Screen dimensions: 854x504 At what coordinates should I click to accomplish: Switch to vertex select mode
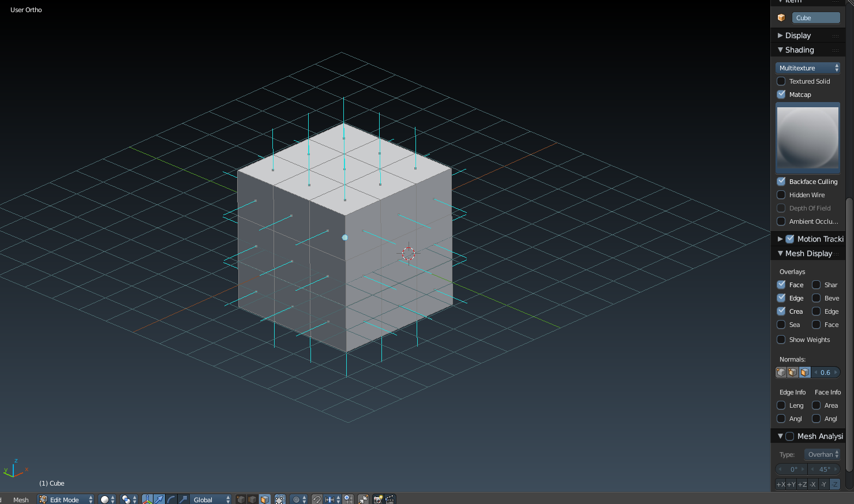[x=241, y=499]
